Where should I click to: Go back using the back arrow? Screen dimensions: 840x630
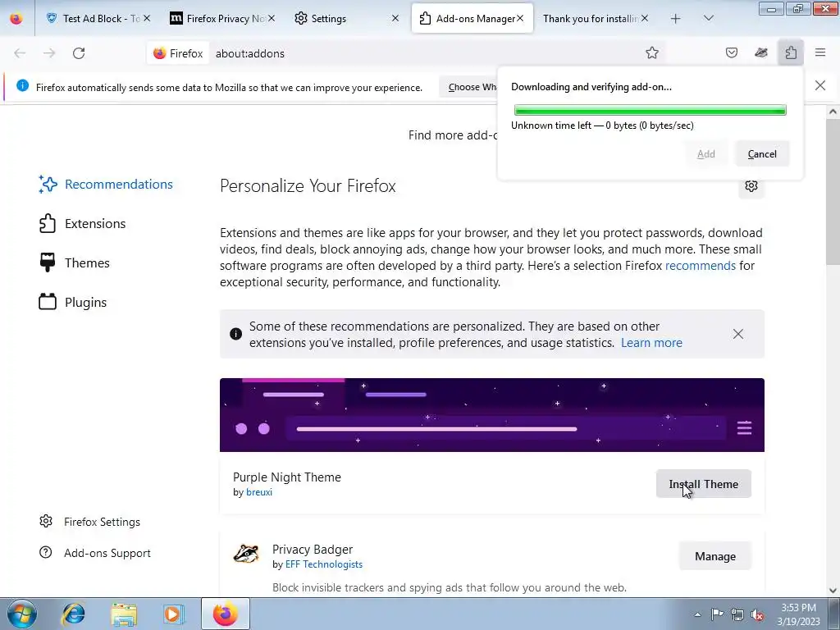pyautogui.click(x=20, y=53)
